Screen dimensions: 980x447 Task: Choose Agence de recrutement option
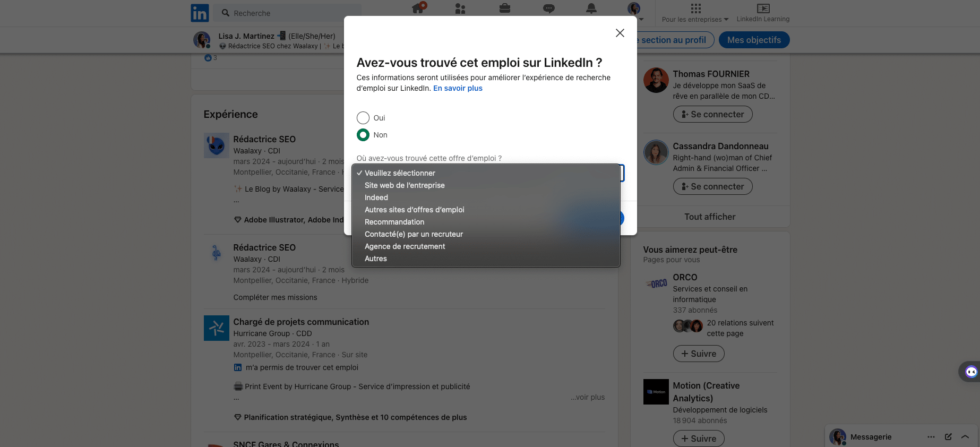pyautogui.click(x=486, y=246)
